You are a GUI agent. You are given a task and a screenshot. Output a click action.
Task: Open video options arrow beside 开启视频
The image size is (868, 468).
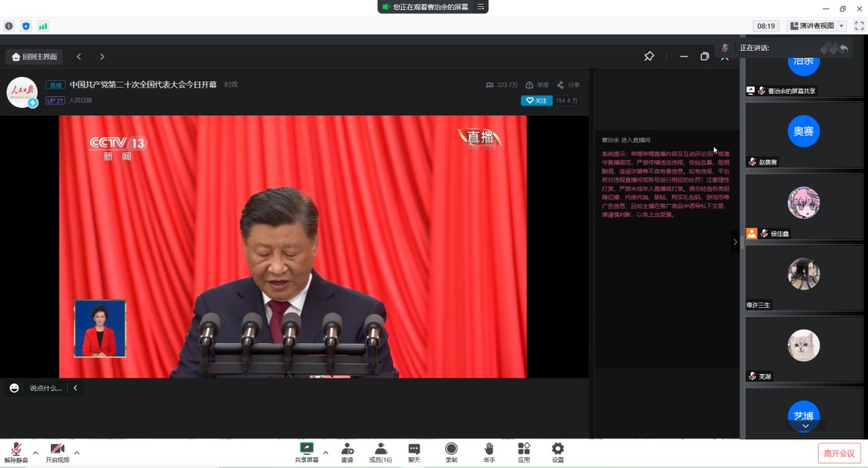coord(76,452)
